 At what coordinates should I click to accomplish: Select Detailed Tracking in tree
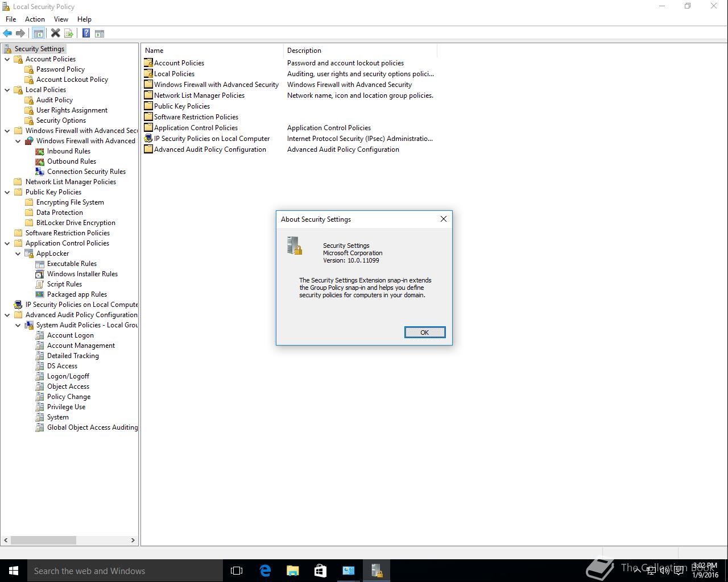coord(73,356)
